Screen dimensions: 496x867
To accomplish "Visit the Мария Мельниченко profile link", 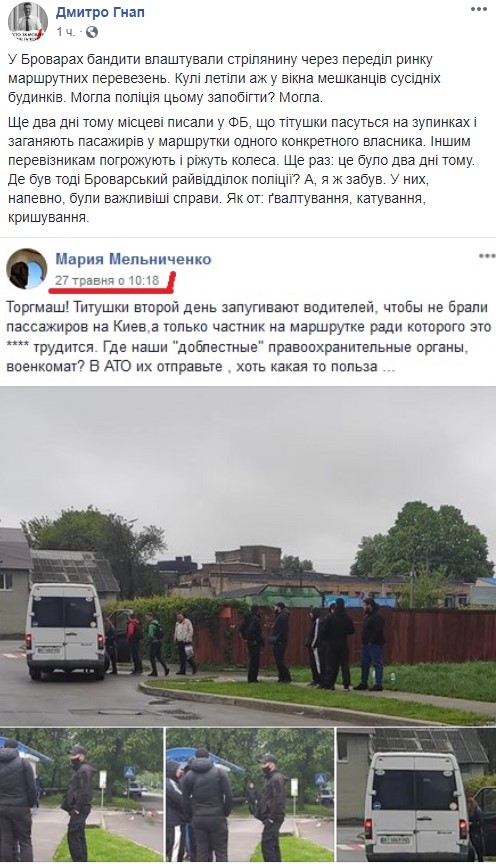I will 133,259.
